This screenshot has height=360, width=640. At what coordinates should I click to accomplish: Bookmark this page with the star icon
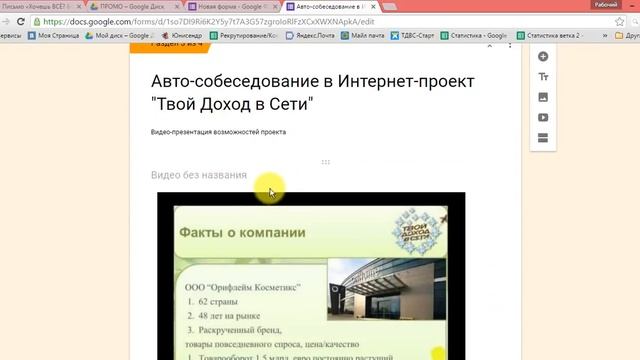619,22
